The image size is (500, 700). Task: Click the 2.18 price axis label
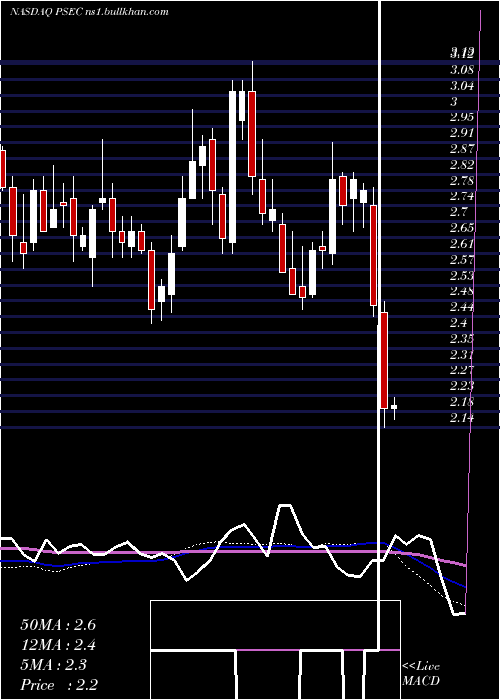tap(462, 403)
